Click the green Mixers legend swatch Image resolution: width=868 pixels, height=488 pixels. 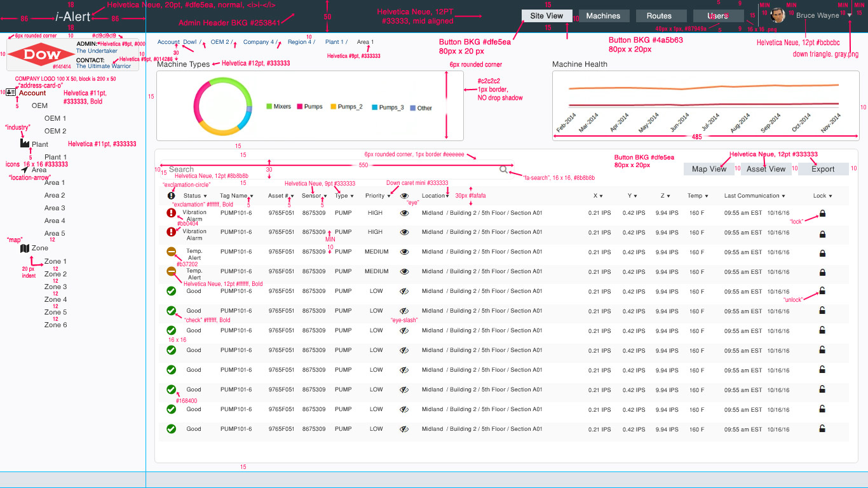269,107
